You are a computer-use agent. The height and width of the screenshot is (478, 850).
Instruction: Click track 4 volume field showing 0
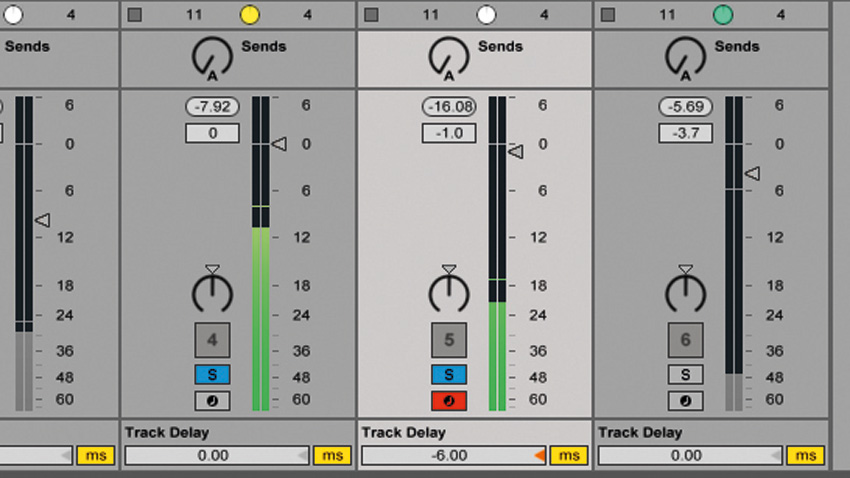pos(212,133)
